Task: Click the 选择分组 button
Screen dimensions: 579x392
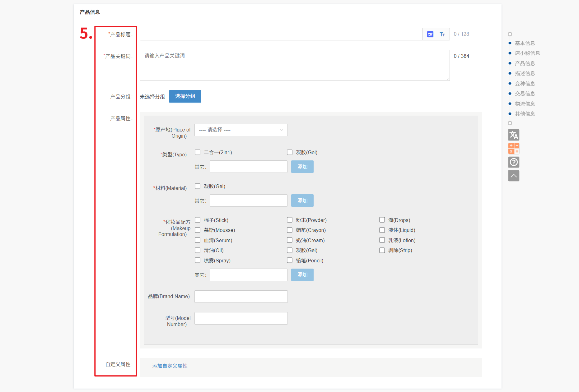Action: (185, 96)
